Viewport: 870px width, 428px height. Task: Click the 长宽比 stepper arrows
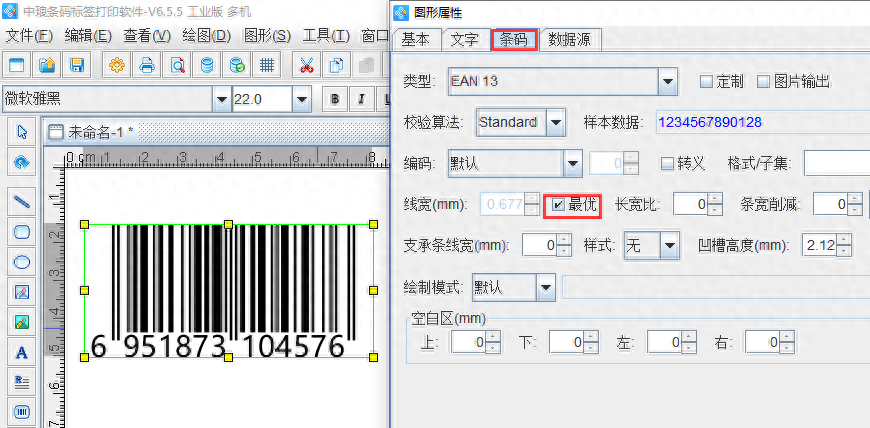click(715, 204)
